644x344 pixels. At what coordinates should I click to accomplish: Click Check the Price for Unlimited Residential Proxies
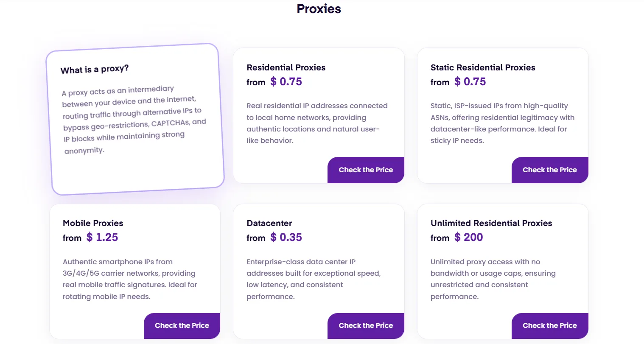549,325
